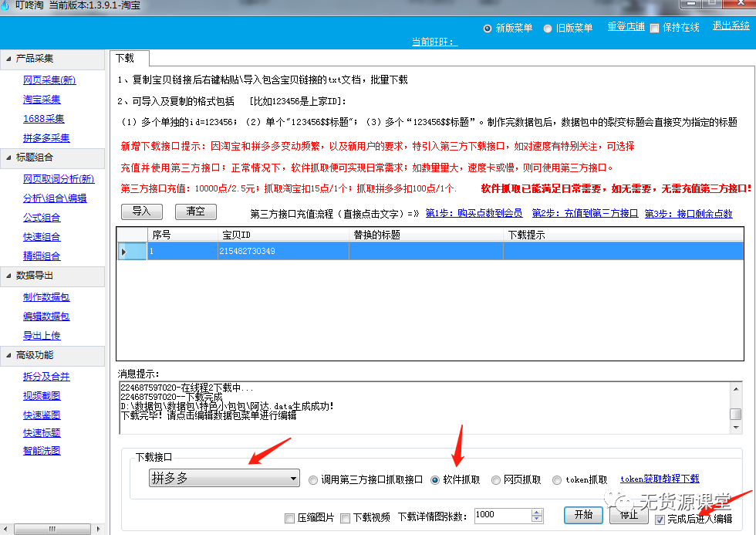This screenshot has height=535, width=756.
Task: Collapse the 数据导出 sidebar group
Action: coord(8,276)
